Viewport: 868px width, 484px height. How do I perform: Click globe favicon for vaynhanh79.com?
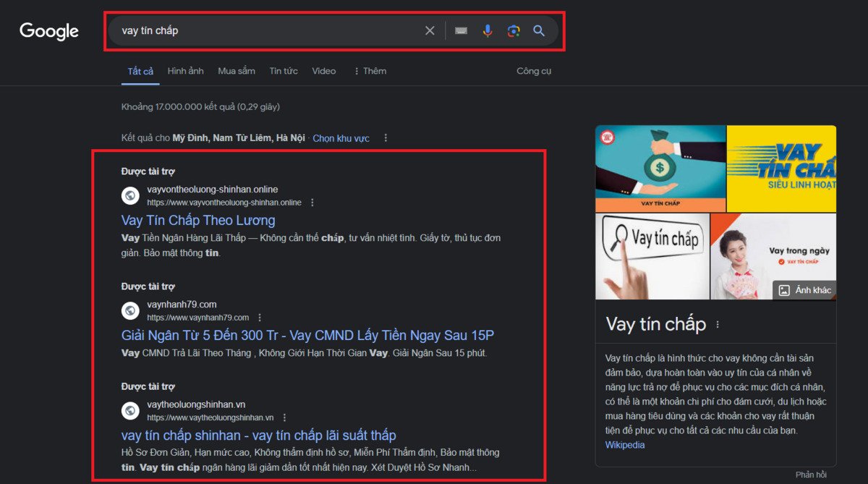[x=130, y=310]
